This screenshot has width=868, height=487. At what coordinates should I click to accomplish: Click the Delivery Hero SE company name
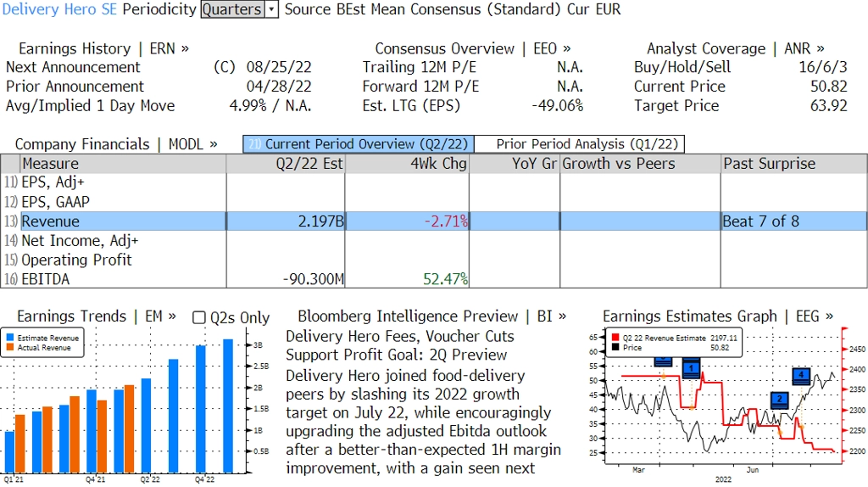coord(59,9)
